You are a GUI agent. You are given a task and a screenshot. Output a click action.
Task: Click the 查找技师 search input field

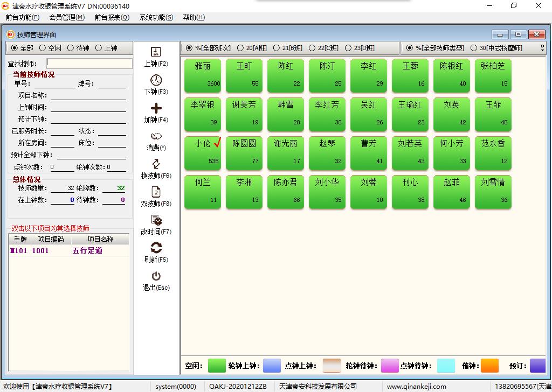click(89, 64)
